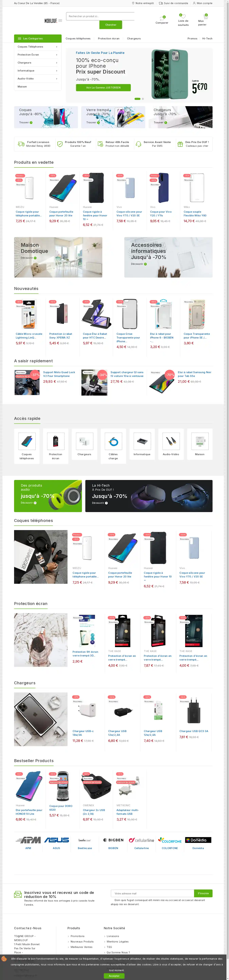Go to Chargeurs in the nav bar
The width and height of the screenshot is (229, 980).
coord(134,38)
